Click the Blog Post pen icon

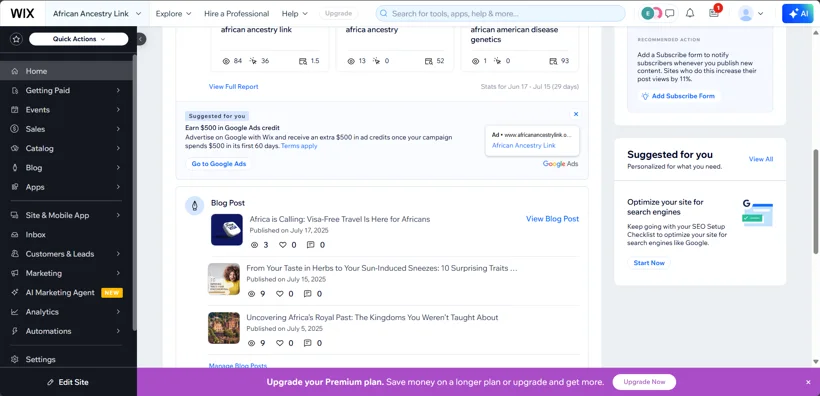[x=195, y=206]
